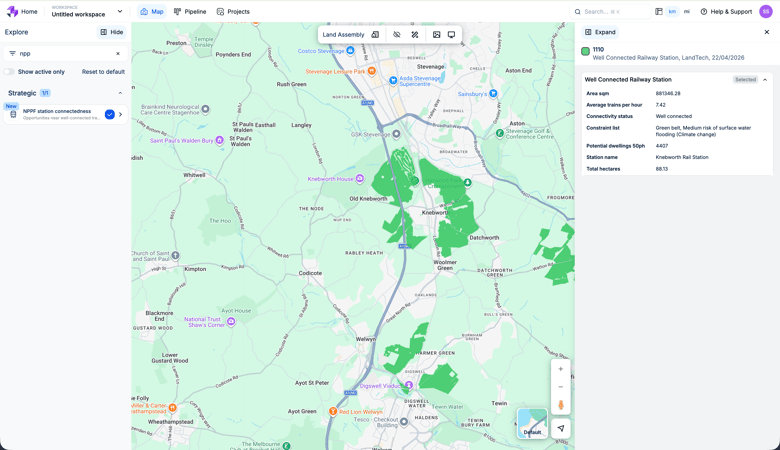Switch units to km
Image resolution: width=780 pixels, height=450 pixels.
click(673, 11)
